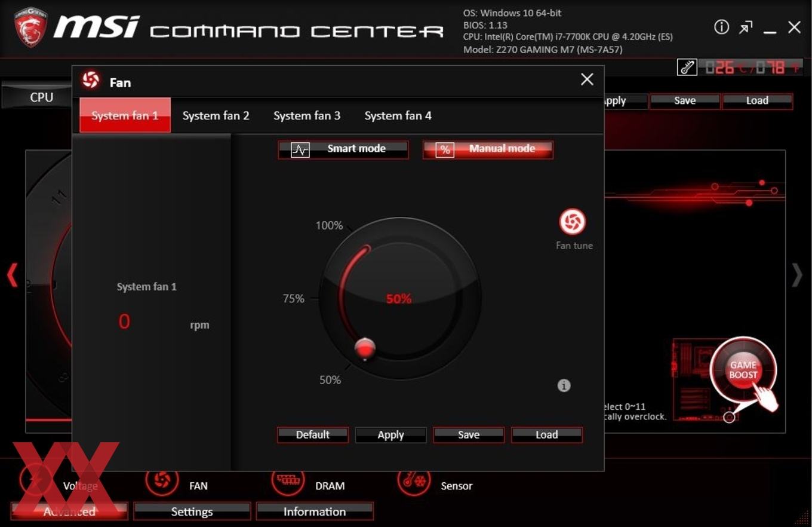The height and width of the screenshot is (527, 812).
Task: Open the FAN section icon
Action: click(x=162, y=480)
